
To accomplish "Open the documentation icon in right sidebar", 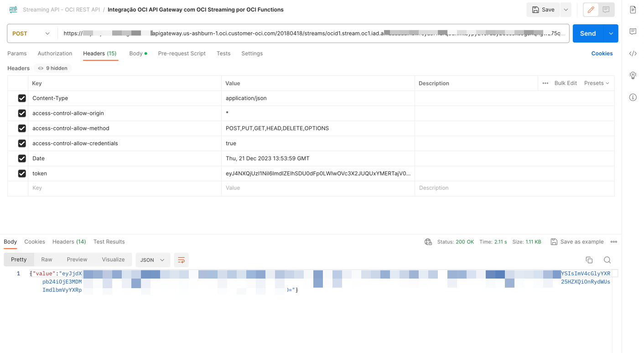I will pos(633,10).
